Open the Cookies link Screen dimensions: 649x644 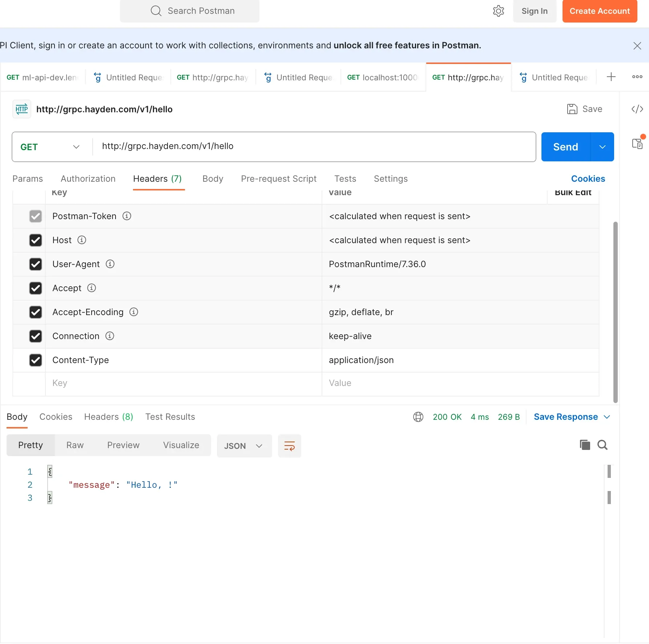pyautogui.click(x=588, y=179)
